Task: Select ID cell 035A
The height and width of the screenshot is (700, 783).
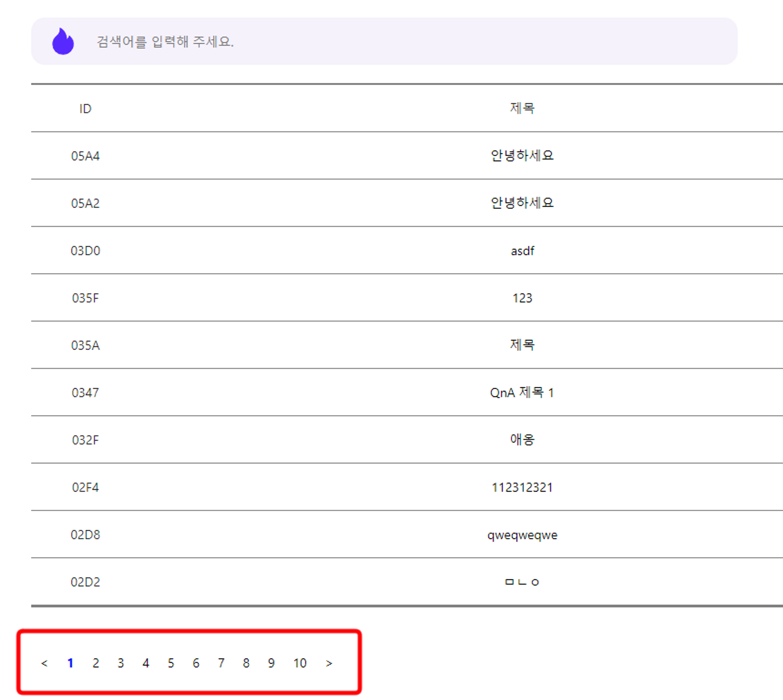Action: [85, 345]
